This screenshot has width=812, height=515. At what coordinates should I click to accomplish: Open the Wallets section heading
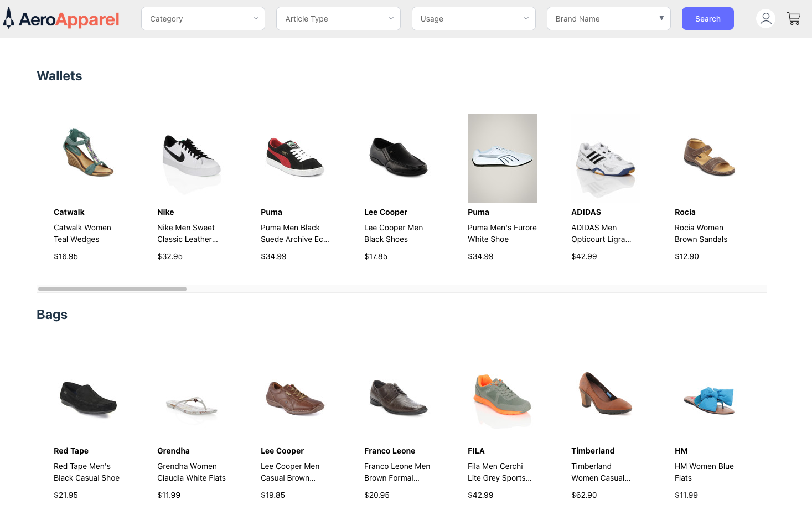click(x=59, y=76)
